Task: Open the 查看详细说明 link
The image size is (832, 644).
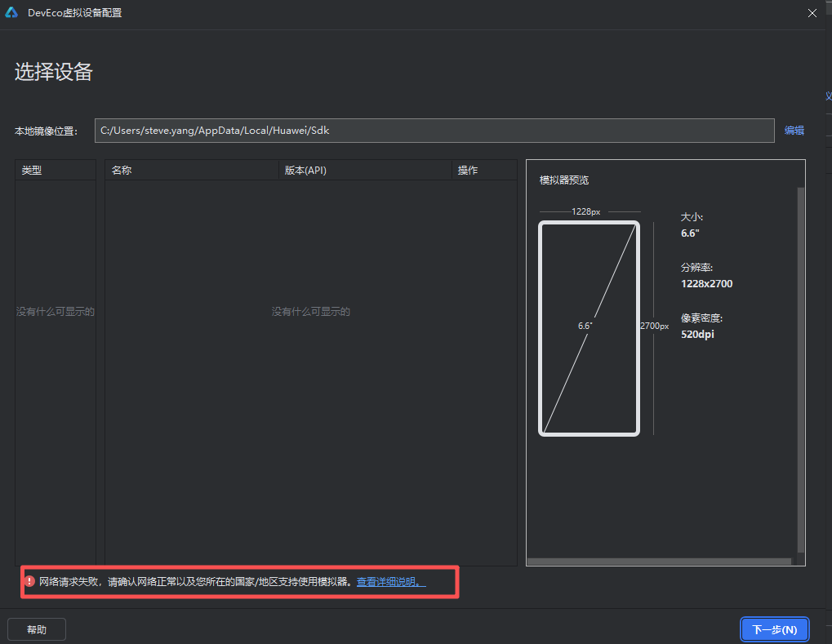Action: click(391, 582)
